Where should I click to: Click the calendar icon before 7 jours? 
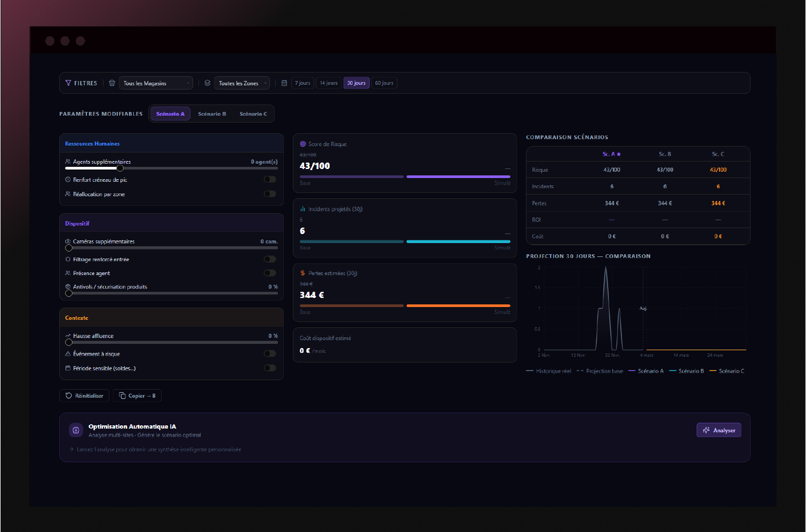click(284, 83)
